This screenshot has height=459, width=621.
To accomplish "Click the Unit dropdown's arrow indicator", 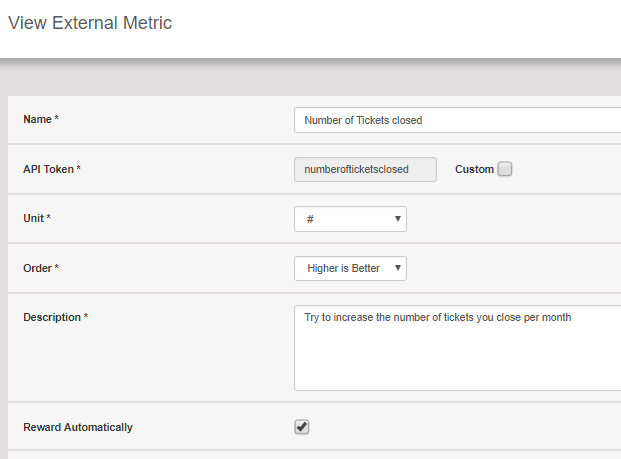I will click(398, 218).
